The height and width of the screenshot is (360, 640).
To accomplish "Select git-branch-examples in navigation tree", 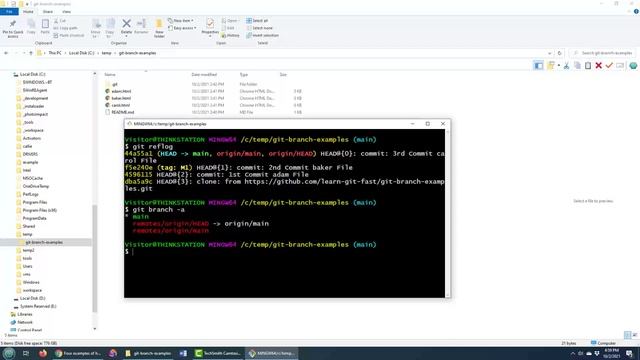I will pos(44,242).
